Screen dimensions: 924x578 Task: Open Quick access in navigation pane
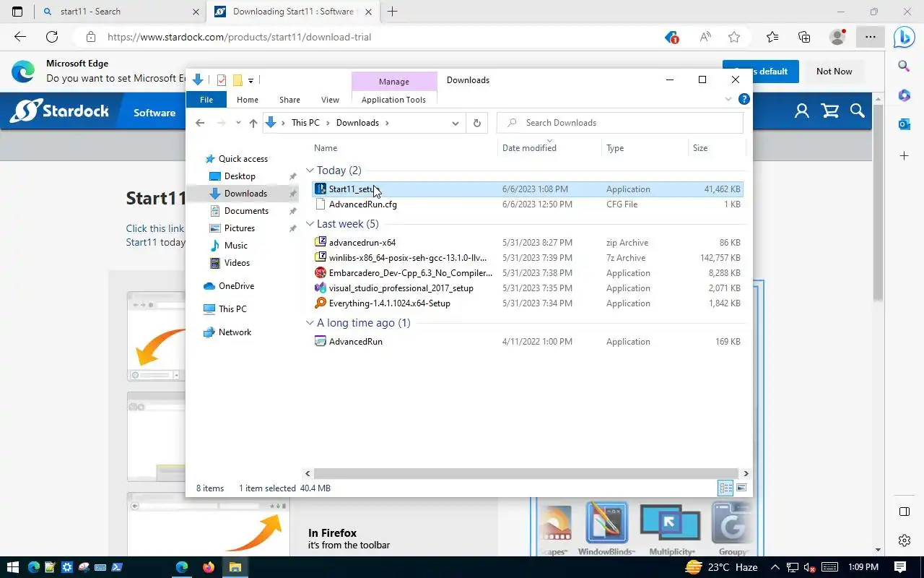[243, 159]
